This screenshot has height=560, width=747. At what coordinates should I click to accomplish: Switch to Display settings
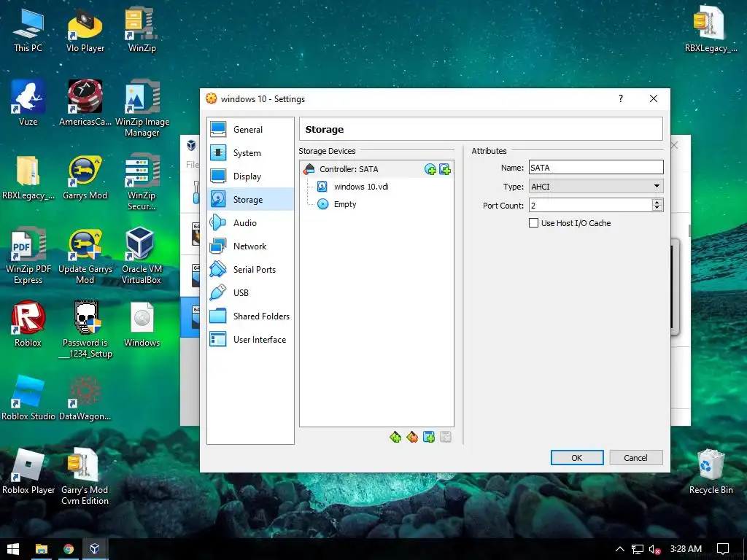[250, 176]
